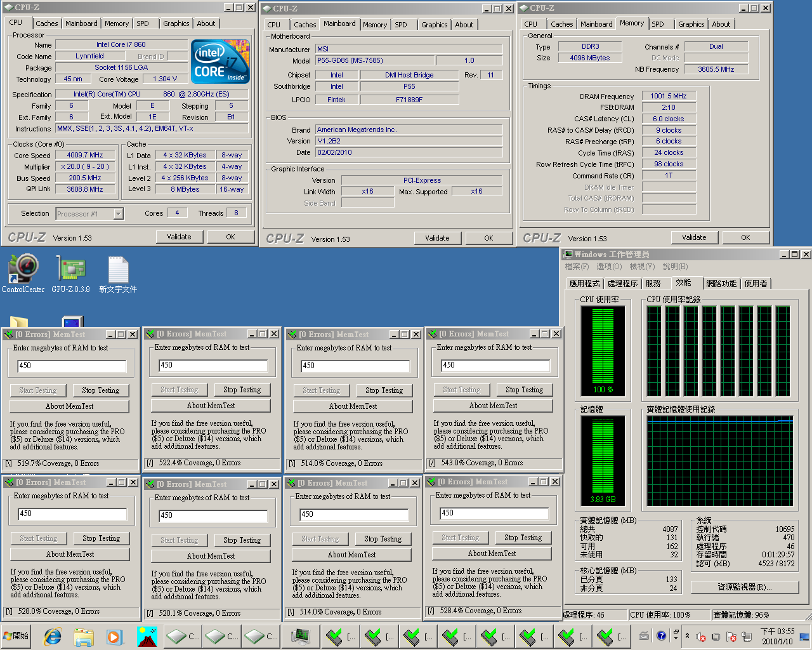Click Core Speed value 4009.7 MHz

coord(85,155)
